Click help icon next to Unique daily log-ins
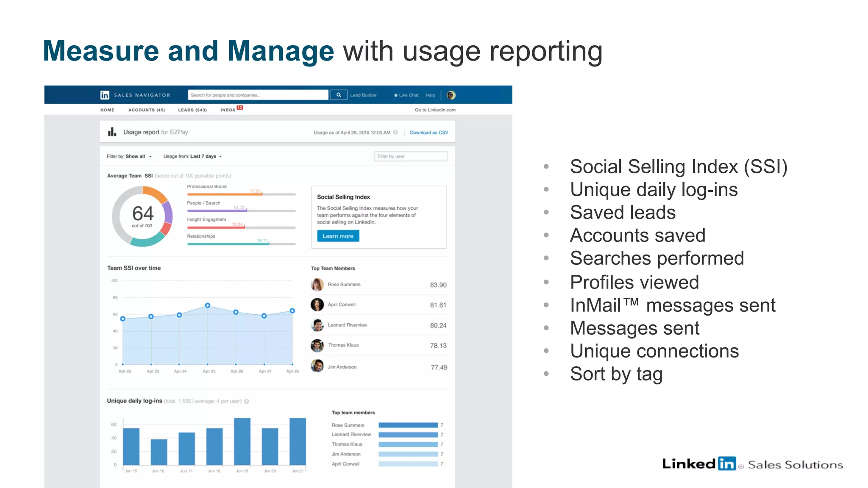Image resolution: width=868 pixels, height=488 pixels. [247, 402]
